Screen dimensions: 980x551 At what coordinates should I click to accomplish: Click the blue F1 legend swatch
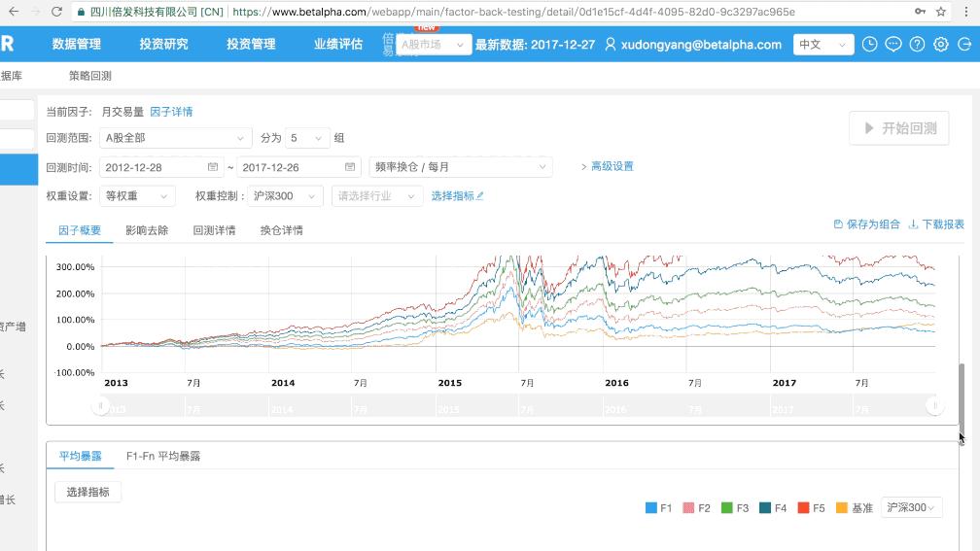(x=651, y=508)
